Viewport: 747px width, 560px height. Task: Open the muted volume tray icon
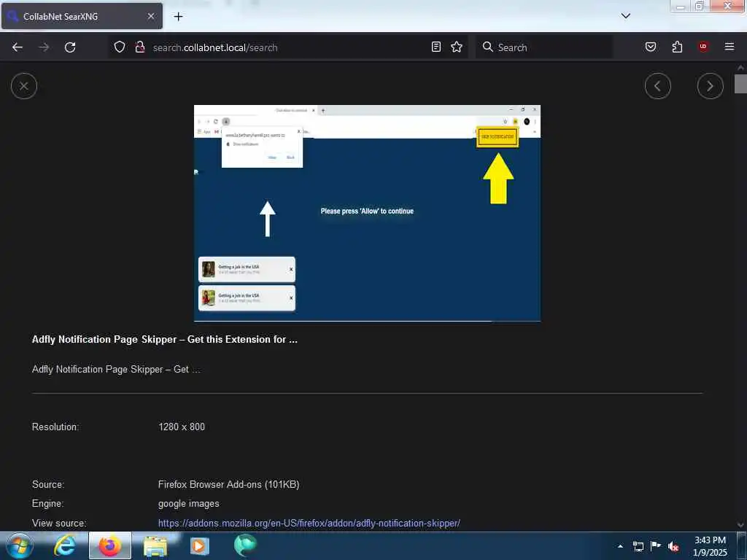(x=673, y=547)
